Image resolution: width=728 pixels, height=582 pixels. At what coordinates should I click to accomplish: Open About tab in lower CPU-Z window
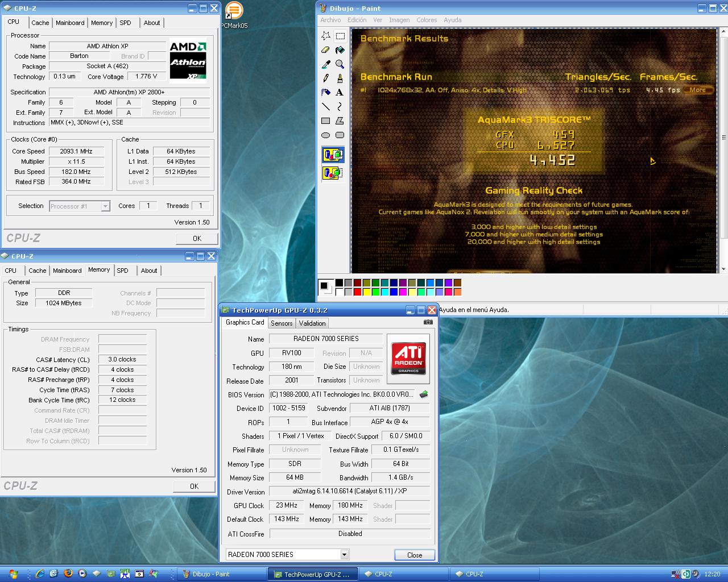click(149, 271)
